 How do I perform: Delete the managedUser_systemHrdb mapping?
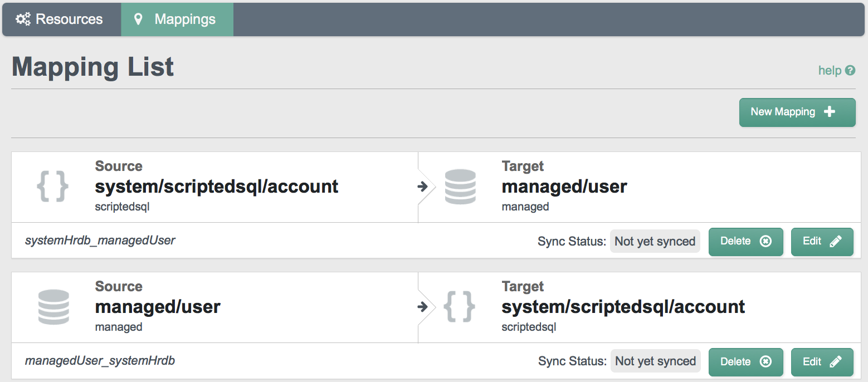pyautogui.click(x=746, y=362)
